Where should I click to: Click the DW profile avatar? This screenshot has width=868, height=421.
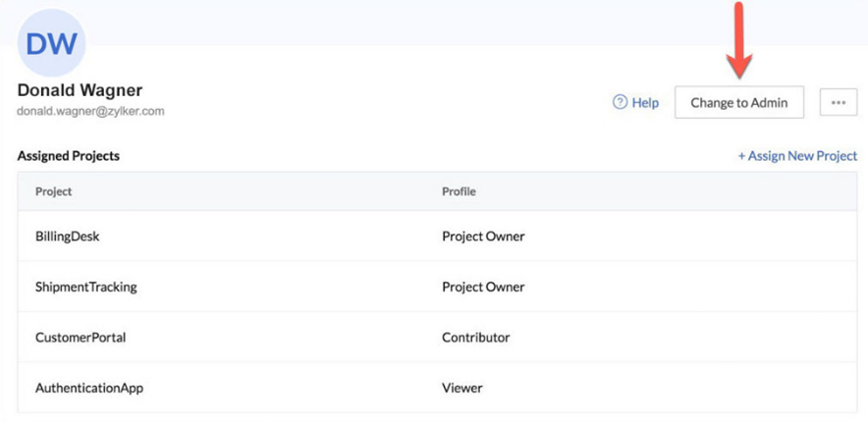51,43
